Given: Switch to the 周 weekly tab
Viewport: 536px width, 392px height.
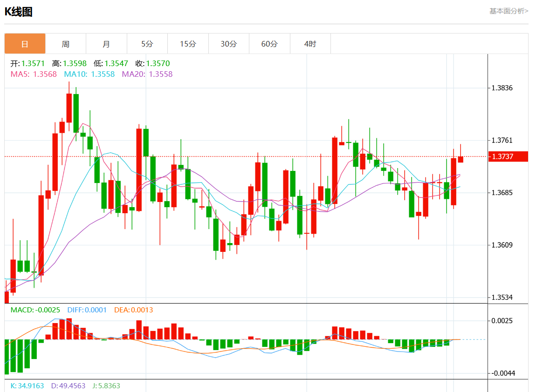Looking at the screenshot, I should tap(66, 44).
